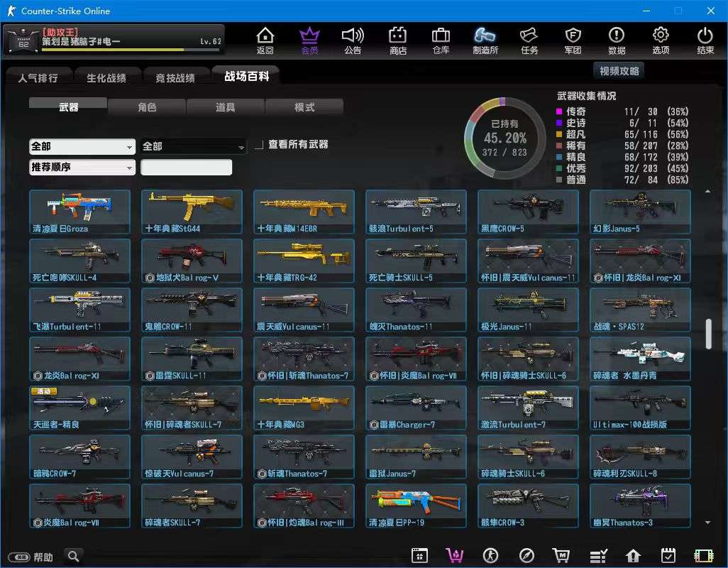Open the calendar checkmark icon
Image resolution: width=728 pixels, height=568 pixels.
tap(668, 555)
